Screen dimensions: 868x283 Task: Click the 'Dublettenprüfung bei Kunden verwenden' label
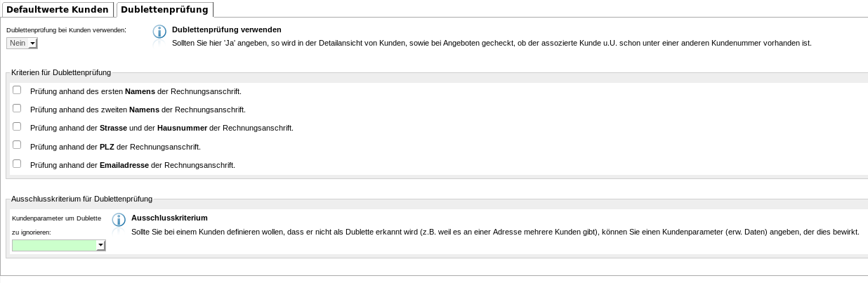point(66,30)
